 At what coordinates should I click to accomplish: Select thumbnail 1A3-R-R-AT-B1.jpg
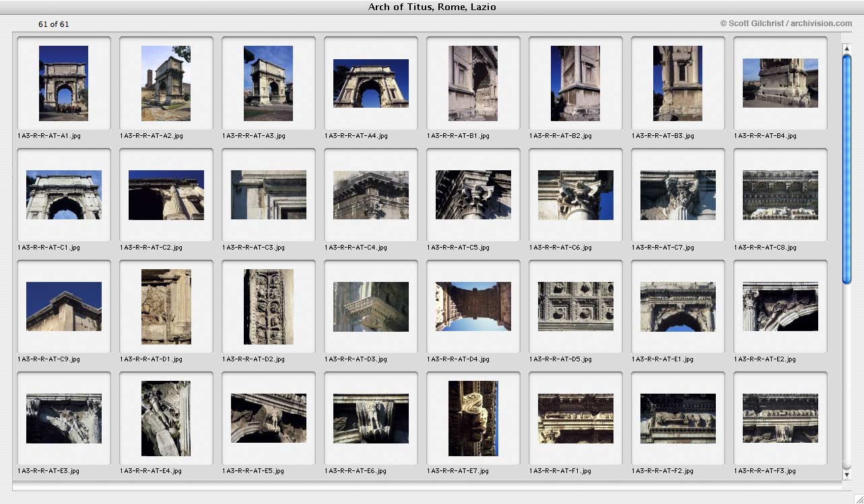(473, 83)
